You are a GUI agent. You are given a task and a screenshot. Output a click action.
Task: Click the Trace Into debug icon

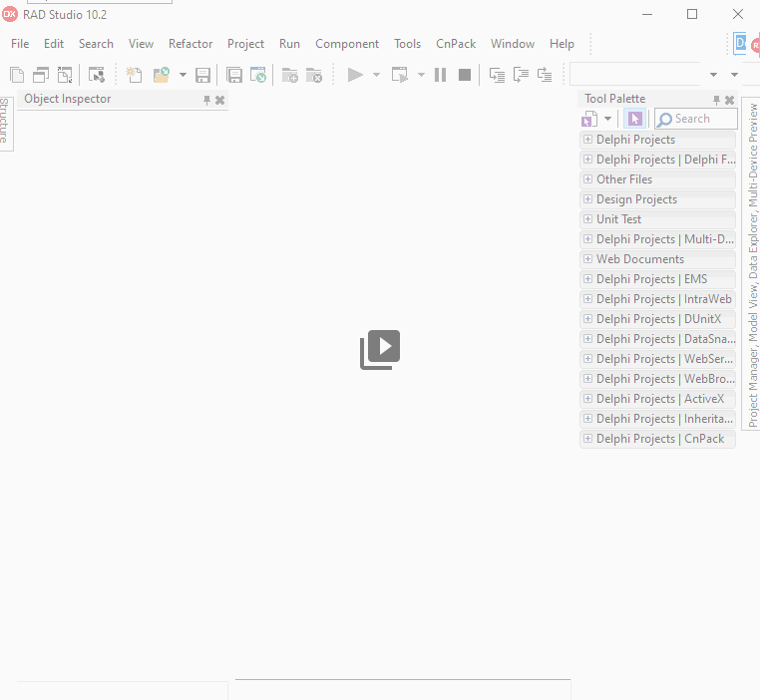(x=497, y=75)
